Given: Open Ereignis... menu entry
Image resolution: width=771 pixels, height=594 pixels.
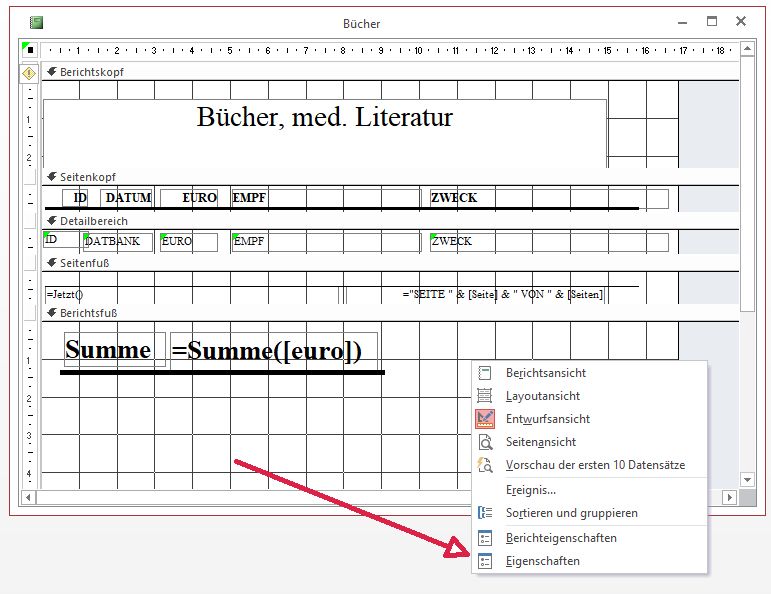Looking at the screenshot, I should [589, 490].
